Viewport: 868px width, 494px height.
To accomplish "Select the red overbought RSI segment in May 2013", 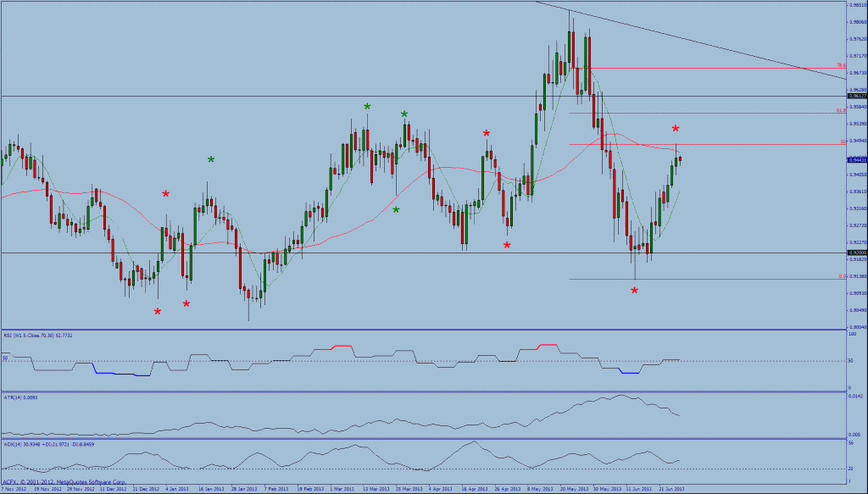I will pyautogui.click(x=547, y=345).
